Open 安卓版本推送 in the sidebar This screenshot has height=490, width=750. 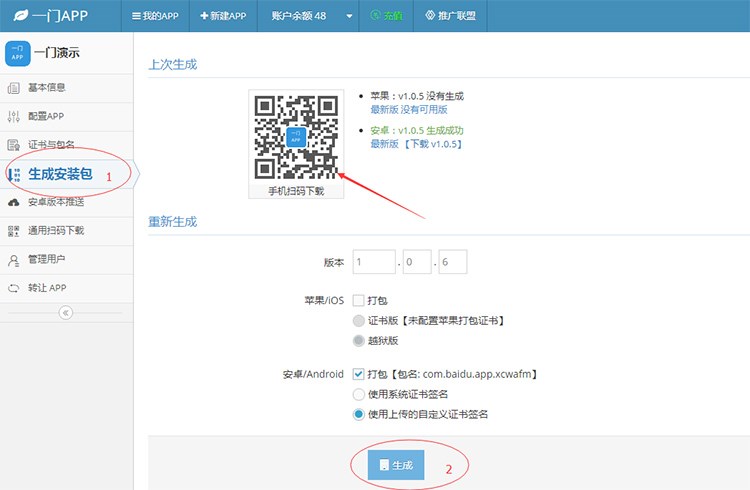(66, 202)
